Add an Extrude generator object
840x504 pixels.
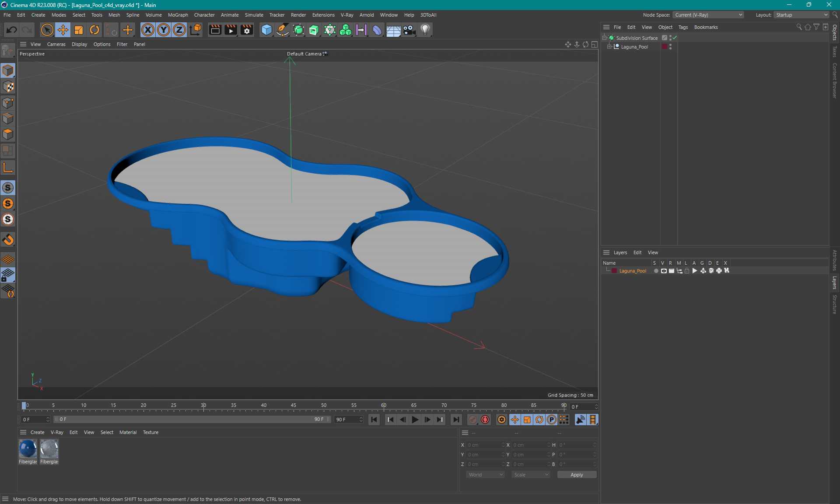314,30
